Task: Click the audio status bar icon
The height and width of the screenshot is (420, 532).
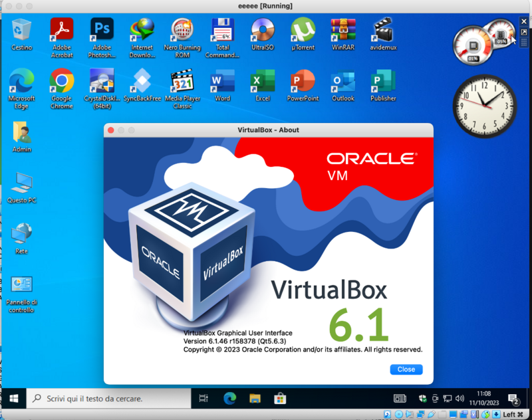Action: pyautogui.click(x=410, y=414)
